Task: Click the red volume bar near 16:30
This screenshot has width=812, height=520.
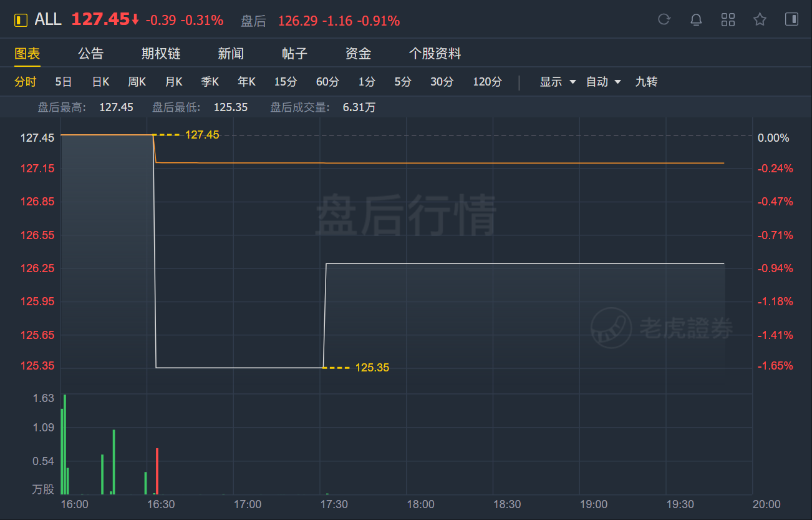Action: (157, 471)
